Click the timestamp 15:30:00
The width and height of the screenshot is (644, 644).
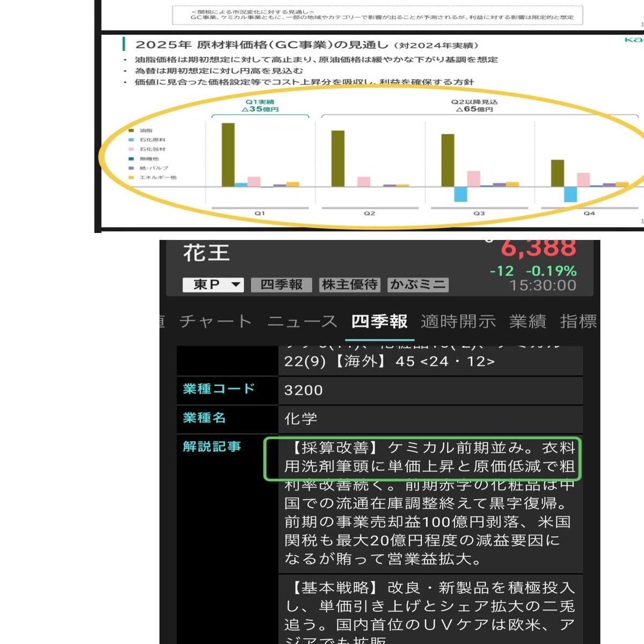pyautogui.click(x=543, y=286)
